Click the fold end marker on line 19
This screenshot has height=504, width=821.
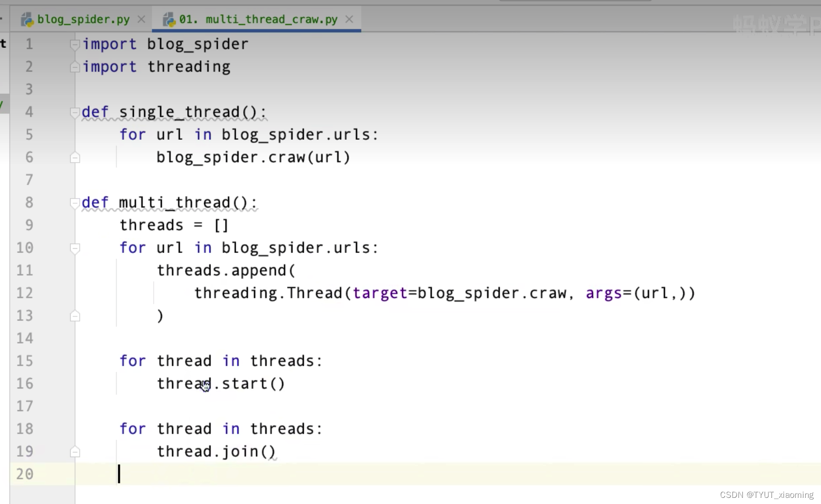75,451
